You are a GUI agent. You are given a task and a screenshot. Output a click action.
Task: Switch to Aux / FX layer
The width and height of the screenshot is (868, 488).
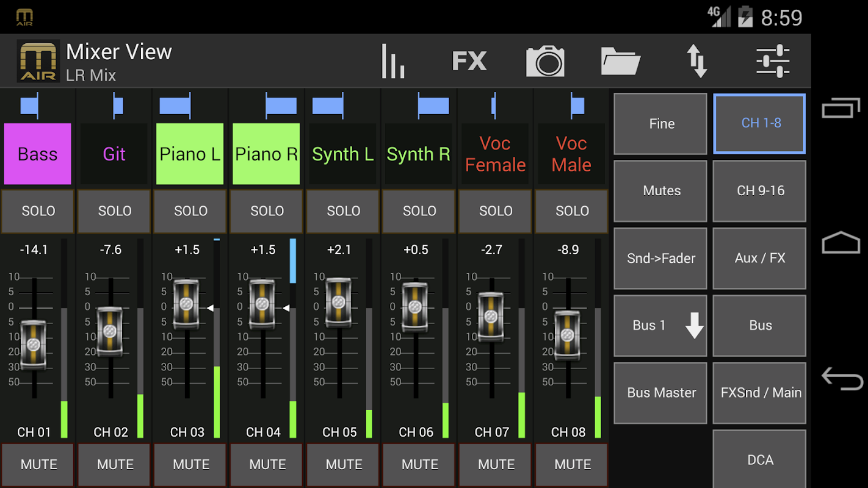[x=760, y=258]
